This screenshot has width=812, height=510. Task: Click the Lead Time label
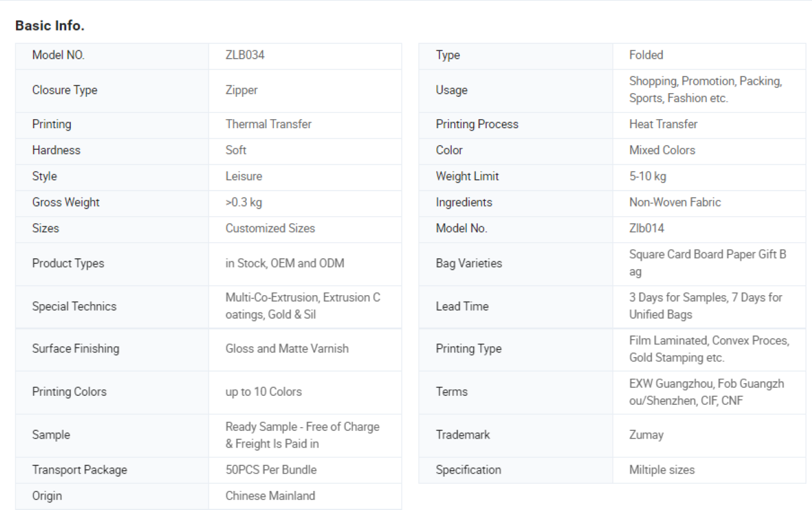pyautogui.click(x=462, y=307)
